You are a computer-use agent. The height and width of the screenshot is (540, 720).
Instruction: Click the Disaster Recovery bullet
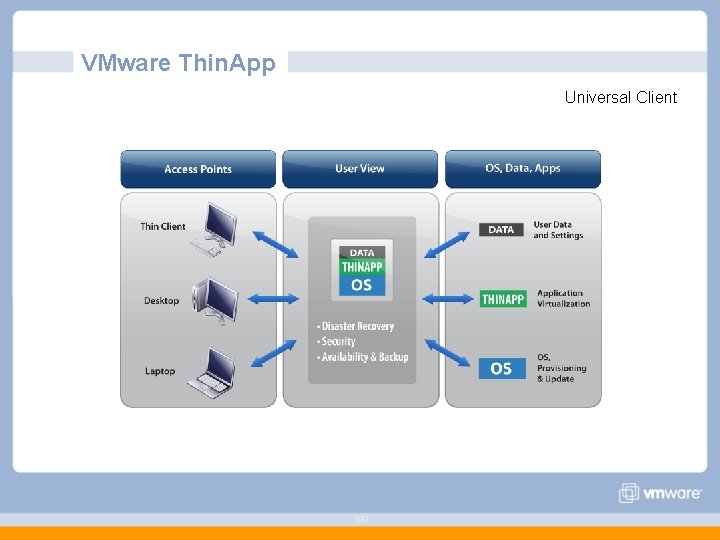[x=355, y=326]
